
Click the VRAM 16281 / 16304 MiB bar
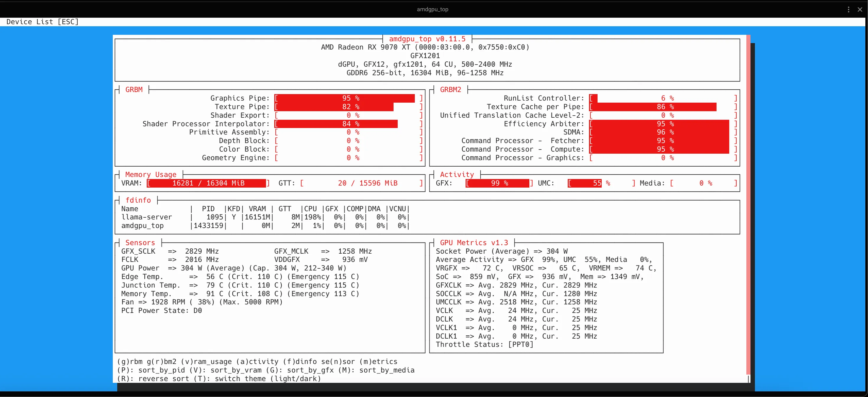208,183
